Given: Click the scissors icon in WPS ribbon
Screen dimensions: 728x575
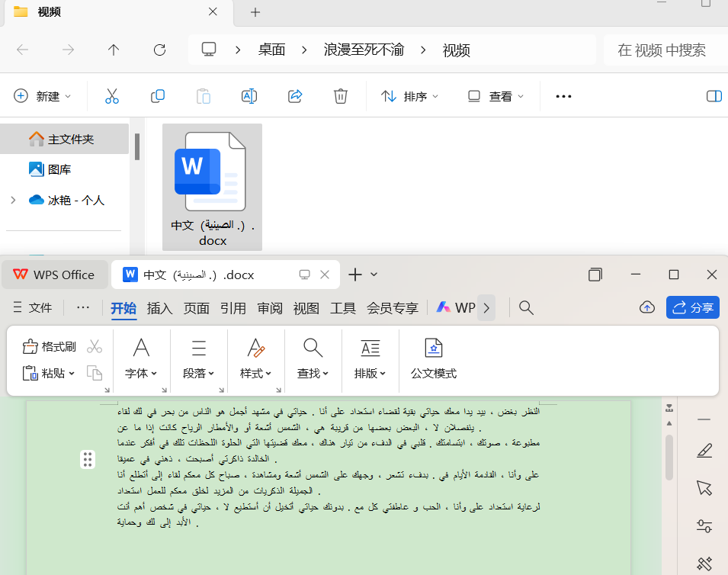Looking at the screenshot, I should pos(95,346).
